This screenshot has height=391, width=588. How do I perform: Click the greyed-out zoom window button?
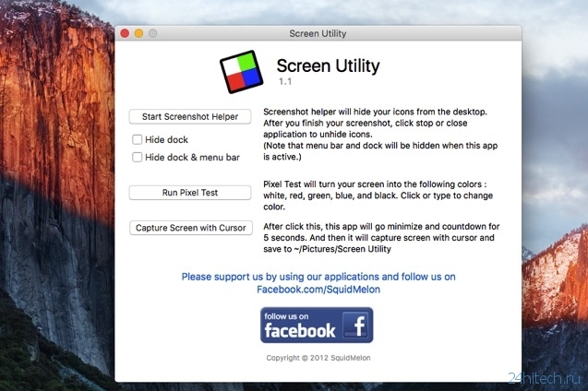pos(152,33)
